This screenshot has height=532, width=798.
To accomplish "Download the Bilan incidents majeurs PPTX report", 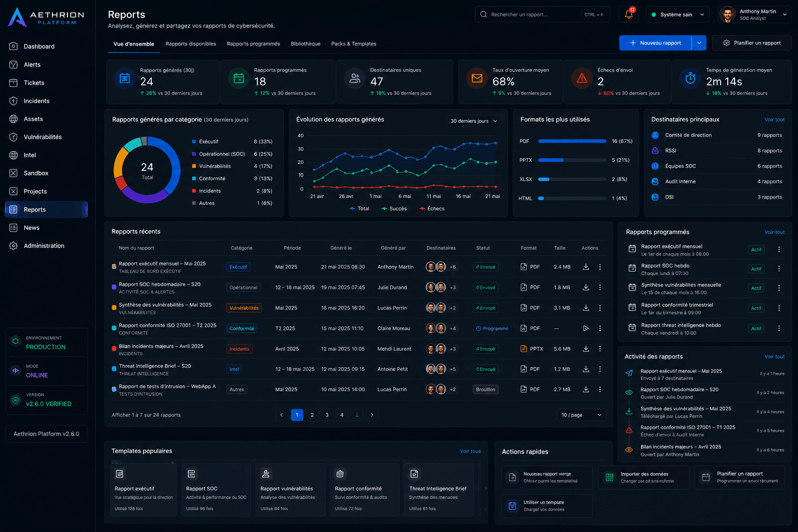I will 586,349.
